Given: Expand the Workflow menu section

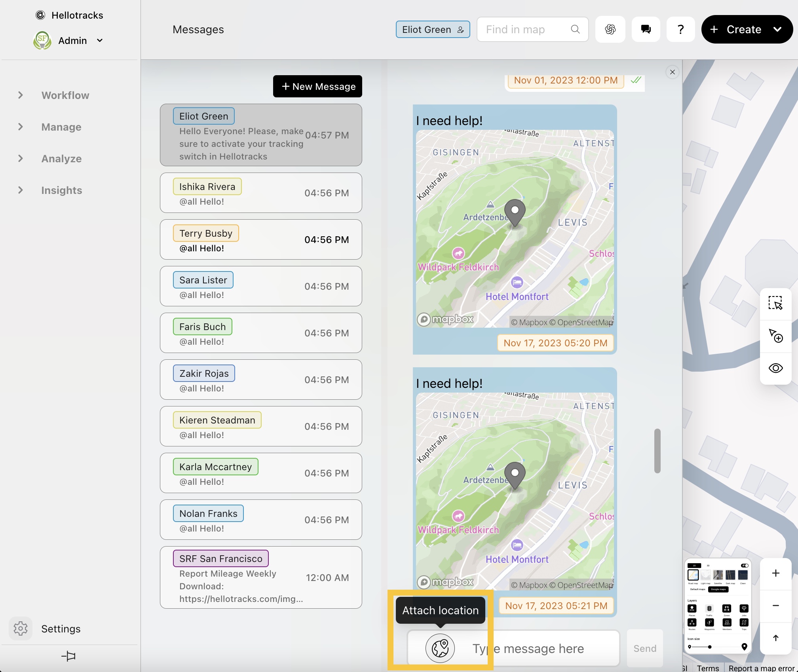Looking at the screenshot, I should (x=65, y=95).
